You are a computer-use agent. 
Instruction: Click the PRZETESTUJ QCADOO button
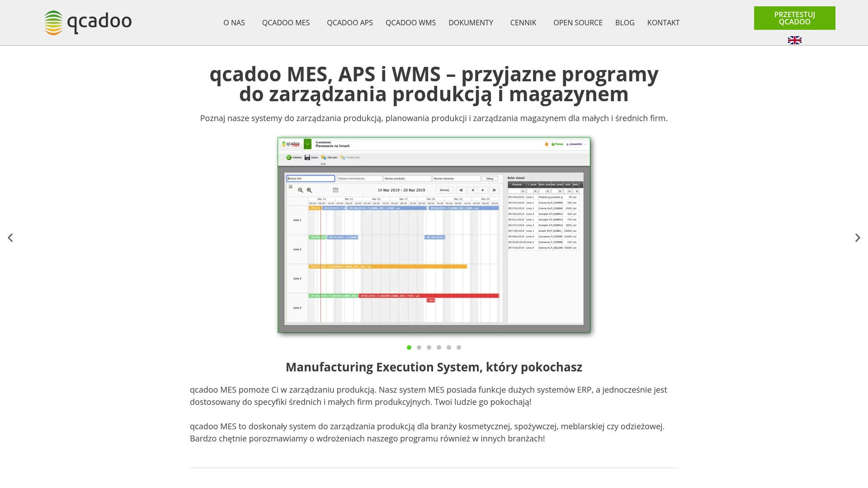[x=794, y=18]
